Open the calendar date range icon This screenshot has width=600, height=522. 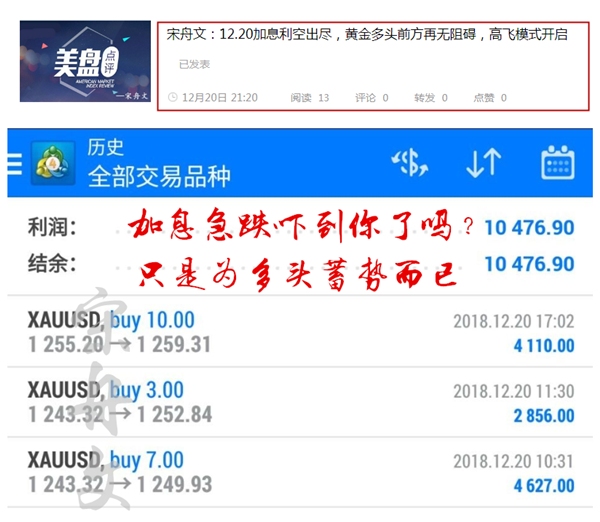pos(558,162)
